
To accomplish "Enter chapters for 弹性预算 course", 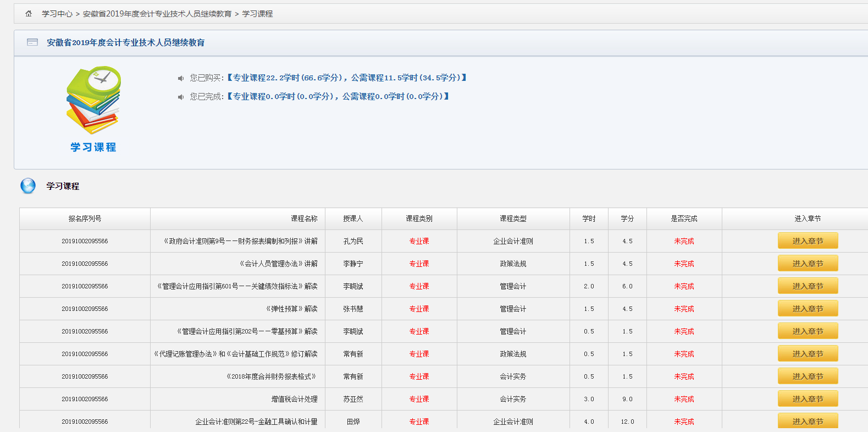I will [808, 309].
